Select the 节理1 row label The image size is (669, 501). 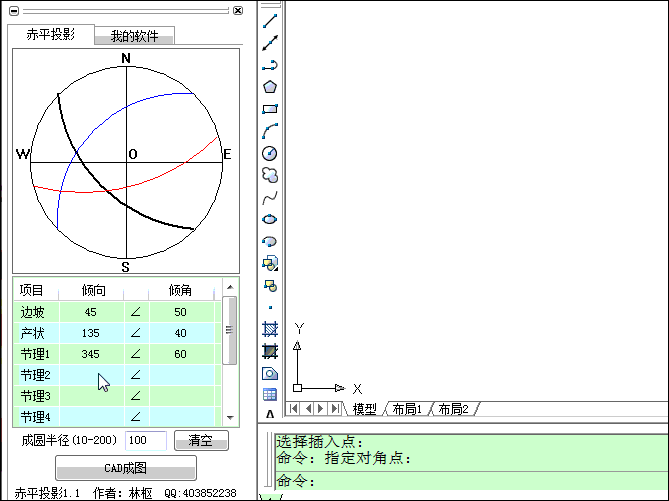[35, 354]
